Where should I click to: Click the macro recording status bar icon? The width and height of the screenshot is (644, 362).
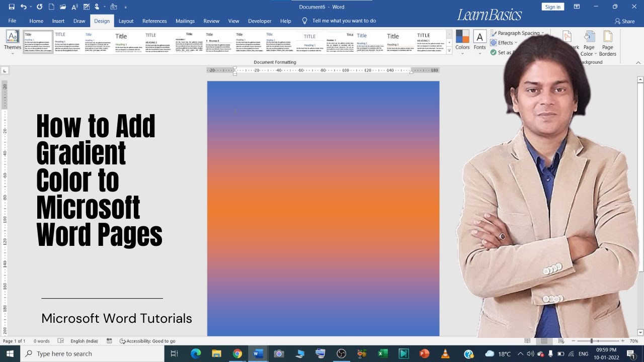coord(109,341)
